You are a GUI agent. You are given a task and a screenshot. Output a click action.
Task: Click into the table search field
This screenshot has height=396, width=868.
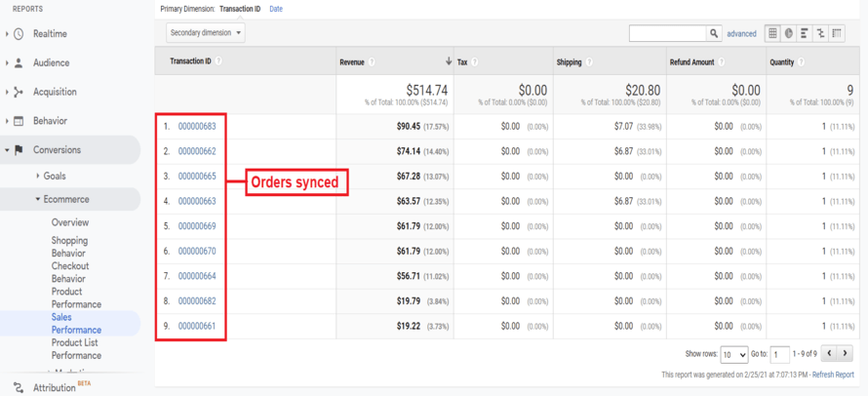pos(668,34)
